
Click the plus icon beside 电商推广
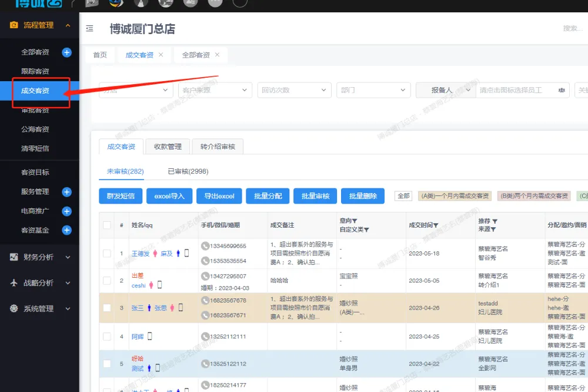tap(66, 211)
